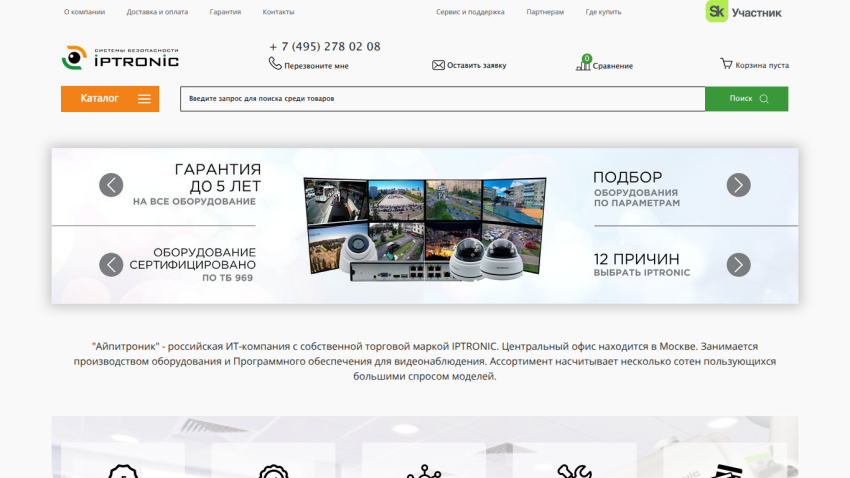The width and height of the screenshot is (850, 478).
Task: Click the magnifier icon in Поиск button
Action: [764, 99]
